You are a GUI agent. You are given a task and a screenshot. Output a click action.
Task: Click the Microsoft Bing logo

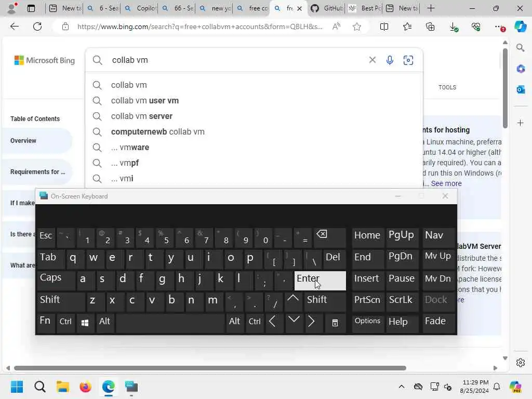coord(45,60)
